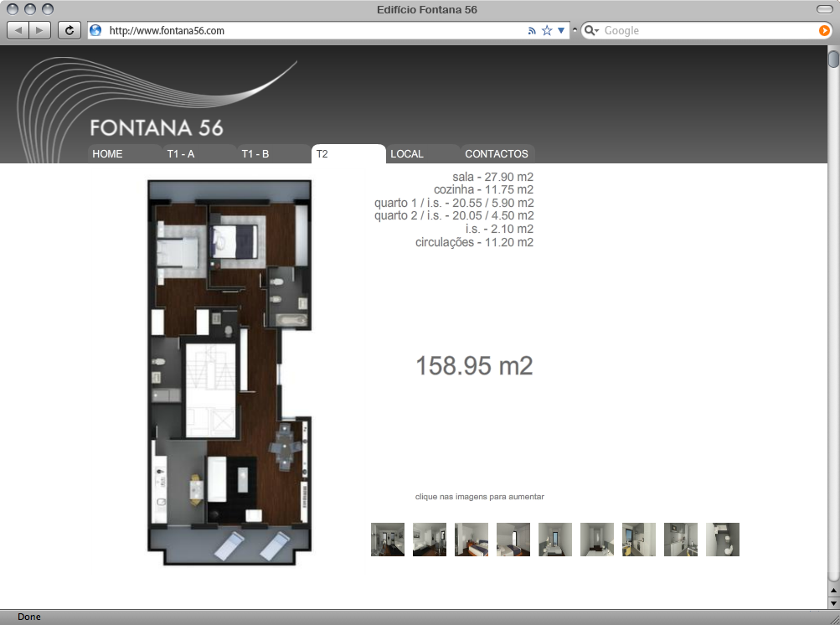Click the vertical scrollbar thumb
840x625 pixels.
(x=833, y=59)
